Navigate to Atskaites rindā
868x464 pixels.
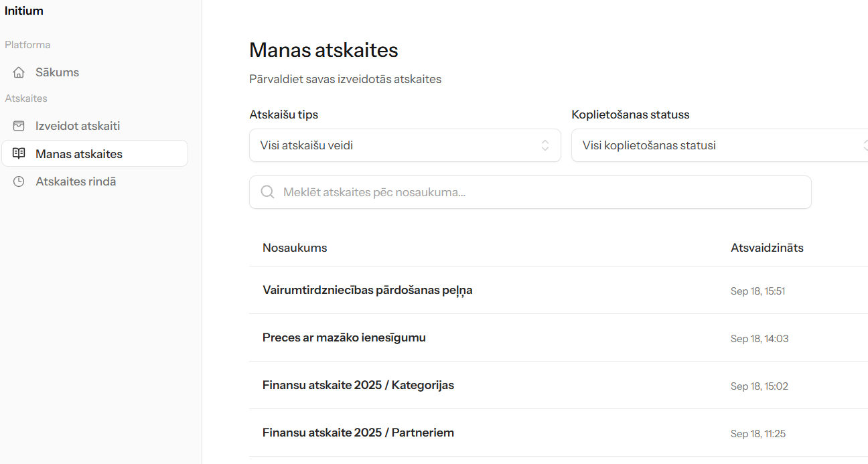[76, 181]
